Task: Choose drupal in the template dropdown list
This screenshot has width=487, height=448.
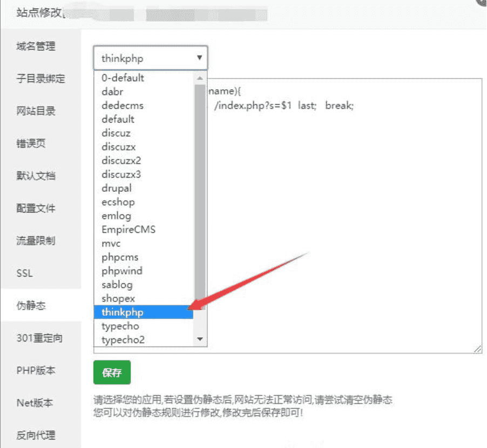Action: 116,188
